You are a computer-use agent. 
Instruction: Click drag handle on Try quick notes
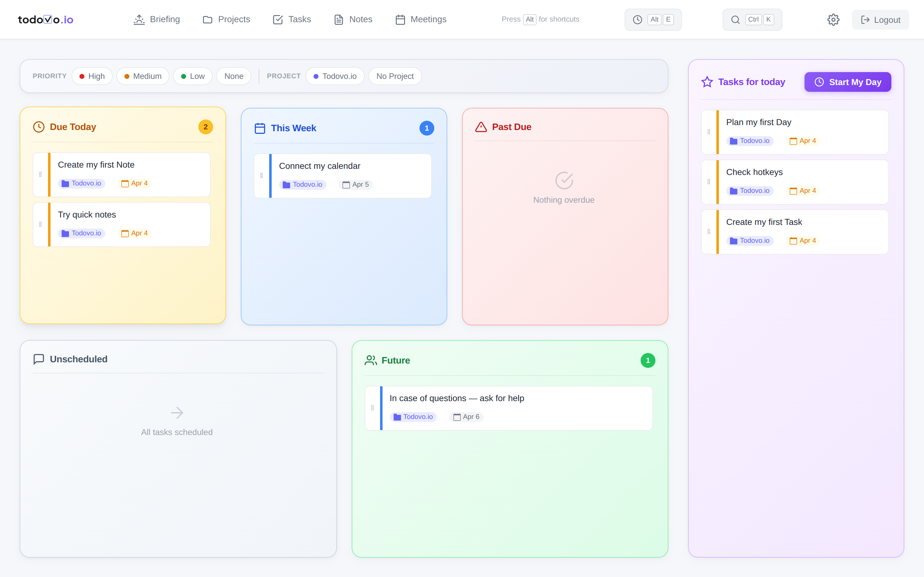click(x=40, y=224)
